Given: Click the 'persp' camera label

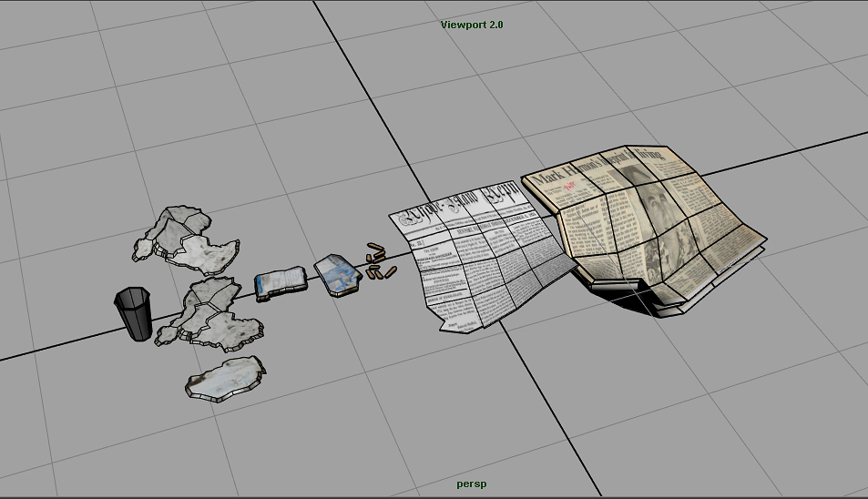Looking at the screenshot, I should pyautogui.click(x=472, y=484).
